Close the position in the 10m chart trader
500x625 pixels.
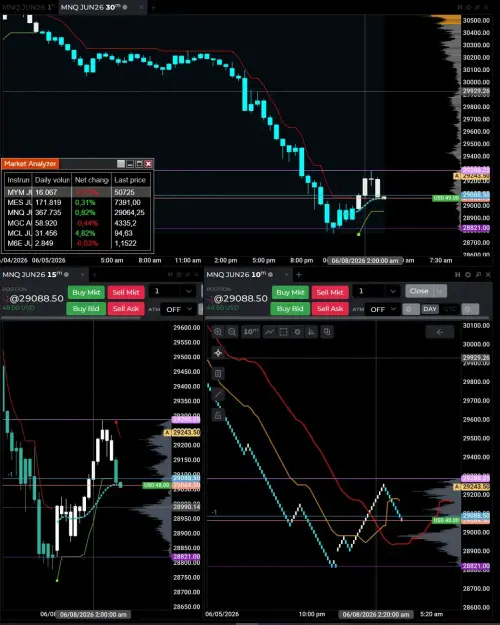[x=419, y=291]
